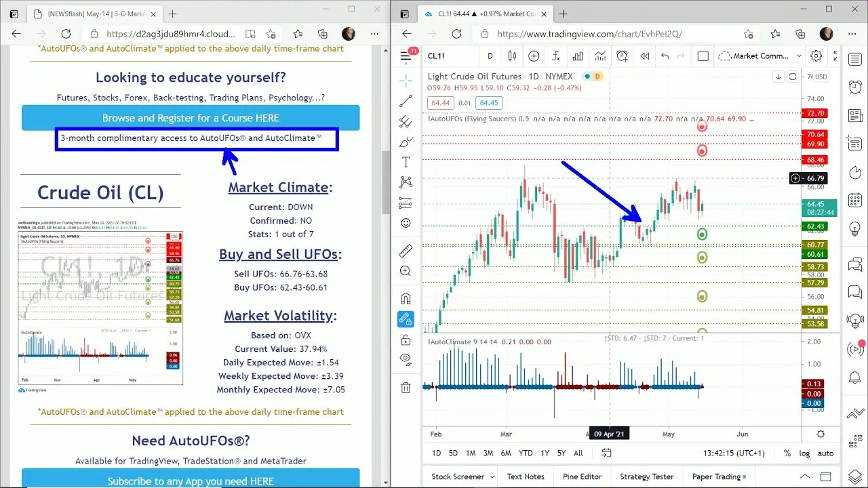This screenshot has width=868, height=488.
Task: Undo last chart action
Action: [x=665, y=56]
